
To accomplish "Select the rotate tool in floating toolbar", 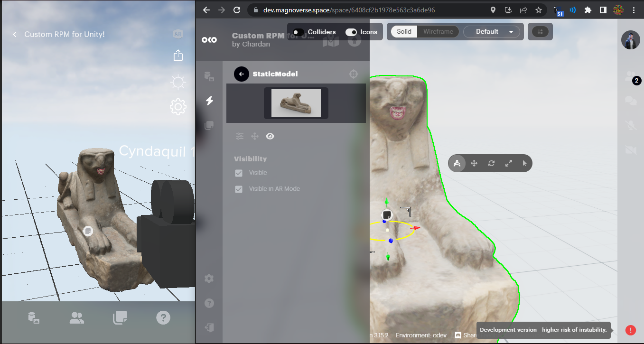I will click(491, 164).
